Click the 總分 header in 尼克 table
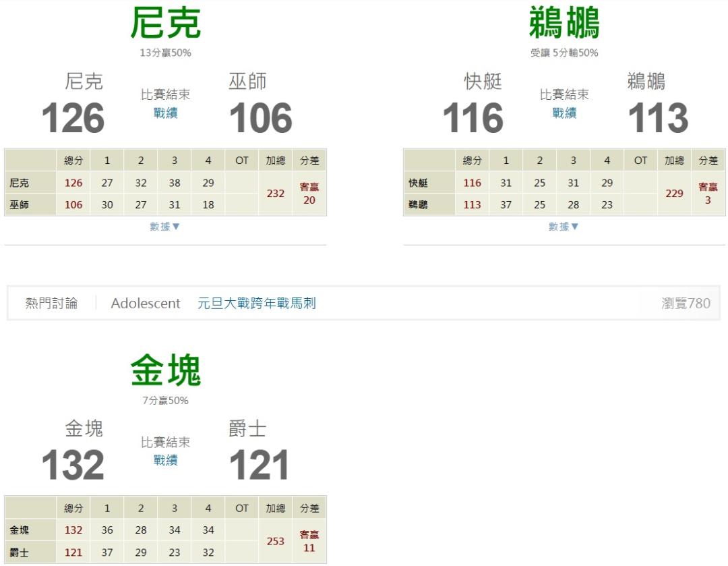 73,161
